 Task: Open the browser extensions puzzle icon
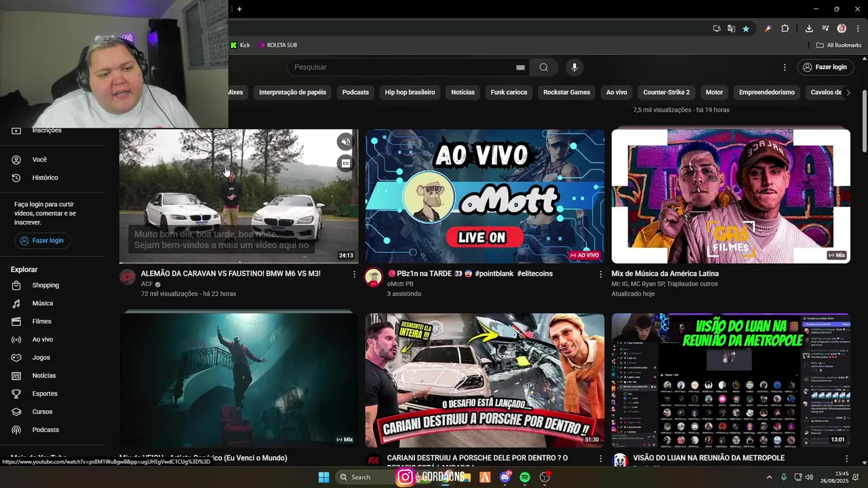(x=785, y=28)
